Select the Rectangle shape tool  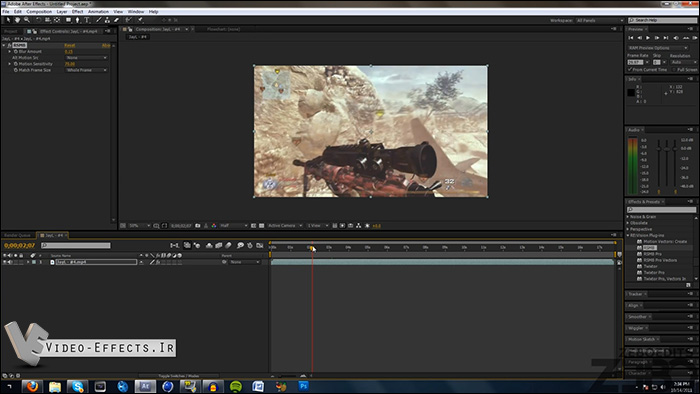point(68,20)
